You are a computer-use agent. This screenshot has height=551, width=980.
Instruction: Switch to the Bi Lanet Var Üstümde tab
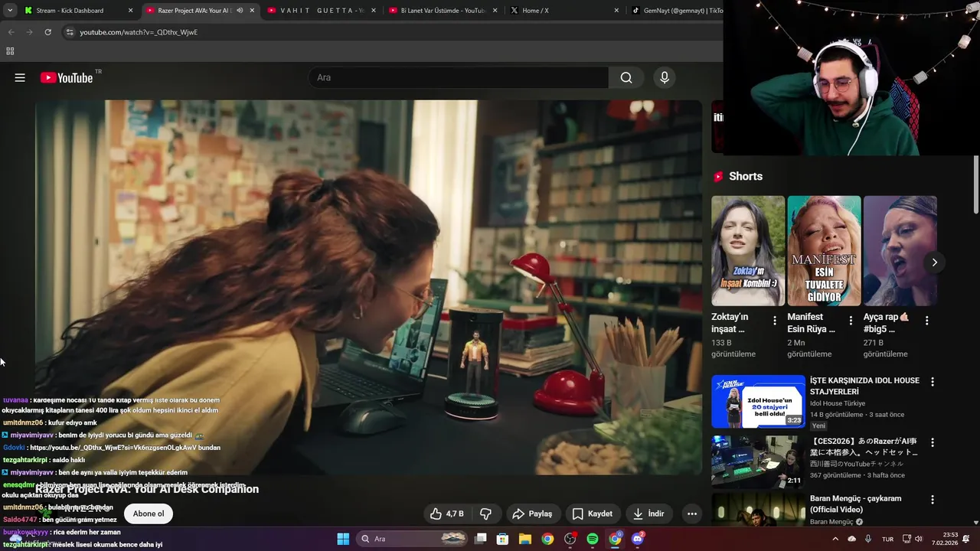pyautogui.click(x=444, y=11)
